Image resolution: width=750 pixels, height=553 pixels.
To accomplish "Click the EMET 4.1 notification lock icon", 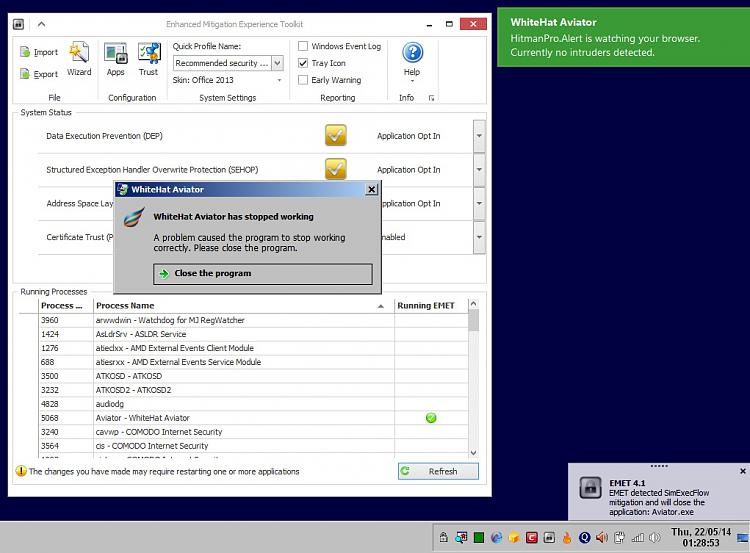I will [591, 488].
